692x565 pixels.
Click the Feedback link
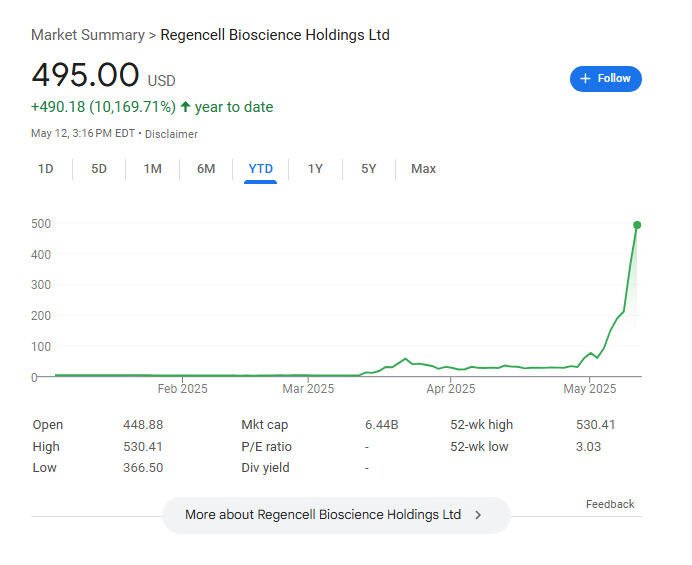(x=610, y=504)
